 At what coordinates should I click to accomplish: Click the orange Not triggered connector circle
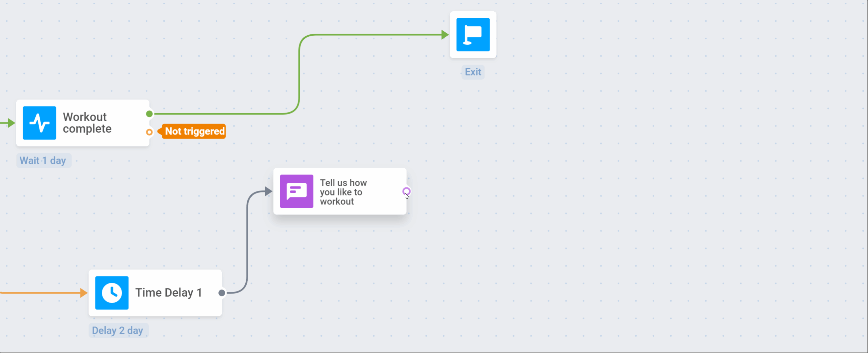[149, 132]
